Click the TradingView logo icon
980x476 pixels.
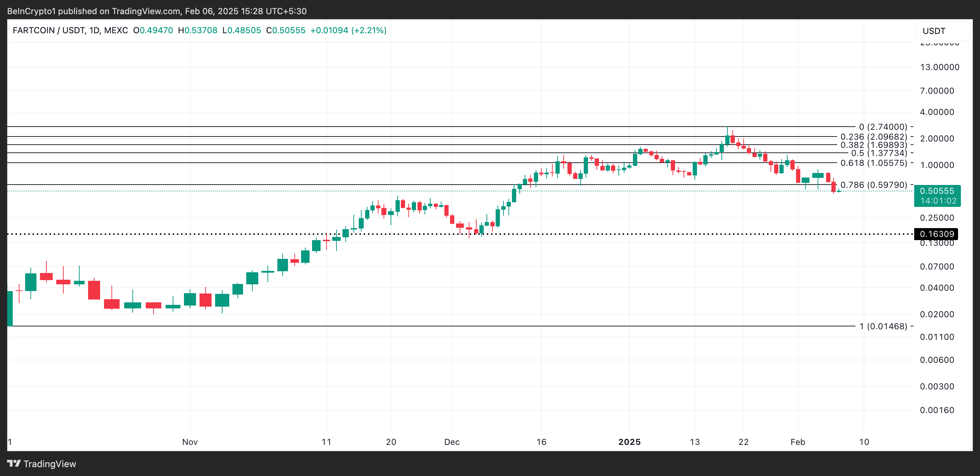(x=14, y=464)
